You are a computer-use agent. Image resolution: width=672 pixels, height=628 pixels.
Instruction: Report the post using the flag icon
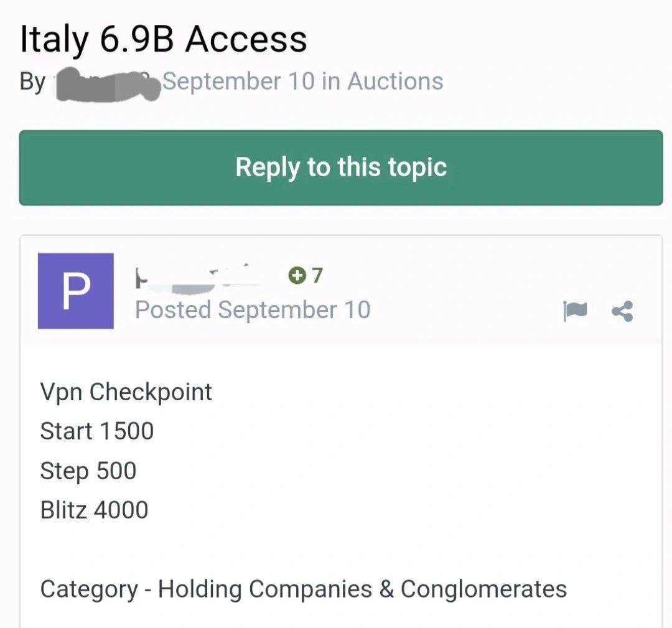point(574,311)
